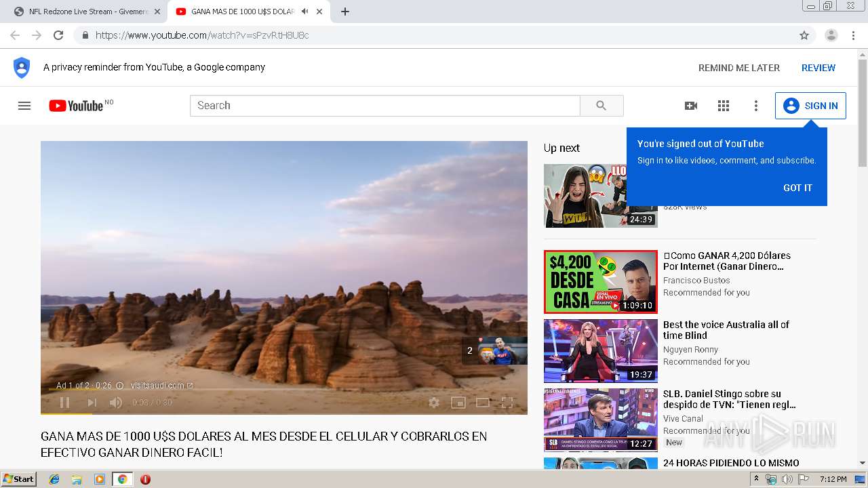Reload the current page
Screen dimensions: 868x488
[x=58, y=35]
